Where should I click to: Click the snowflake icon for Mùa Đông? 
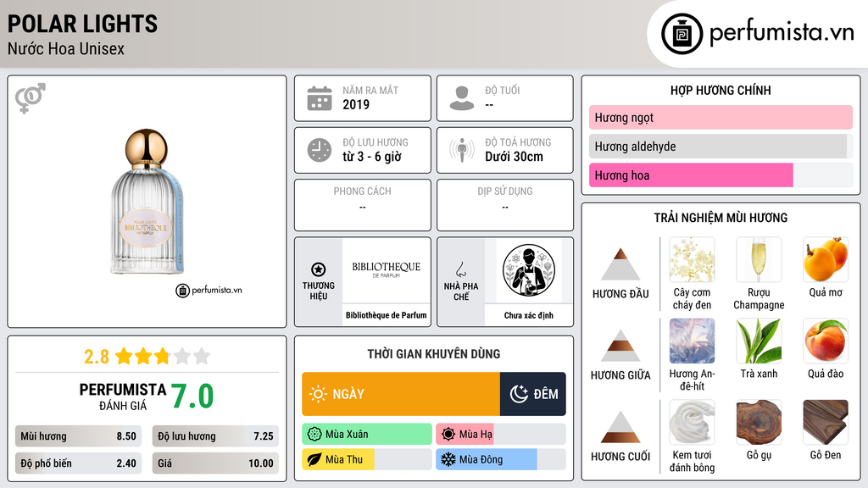(448, 459)
